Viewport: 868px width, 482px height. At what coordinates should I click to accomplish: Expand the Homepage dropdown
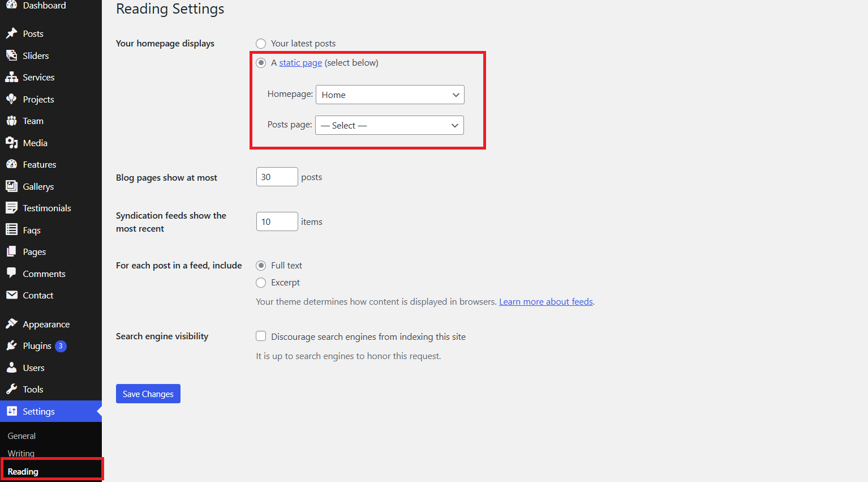[x=390, y=95]
